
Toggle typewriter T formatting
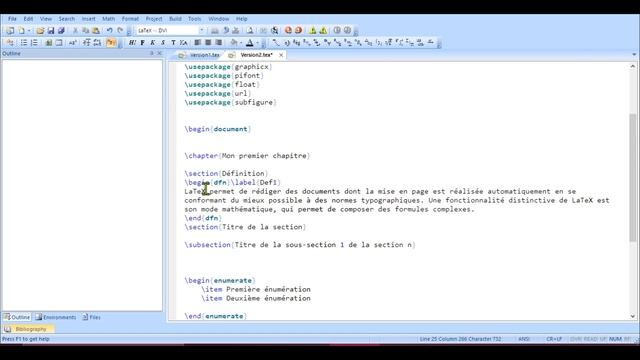coord(173,42)
